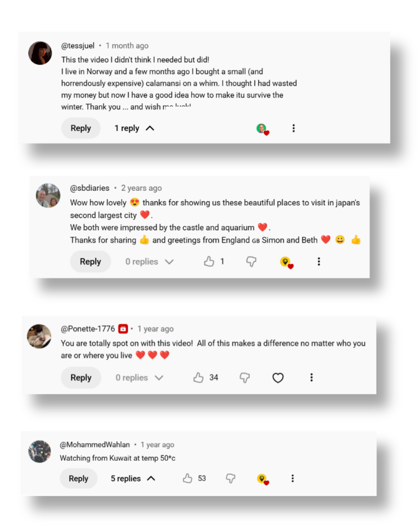Collapse the 1 reply thread under @tessjuel
Screen dimensions: 420x527
[134, 128]
